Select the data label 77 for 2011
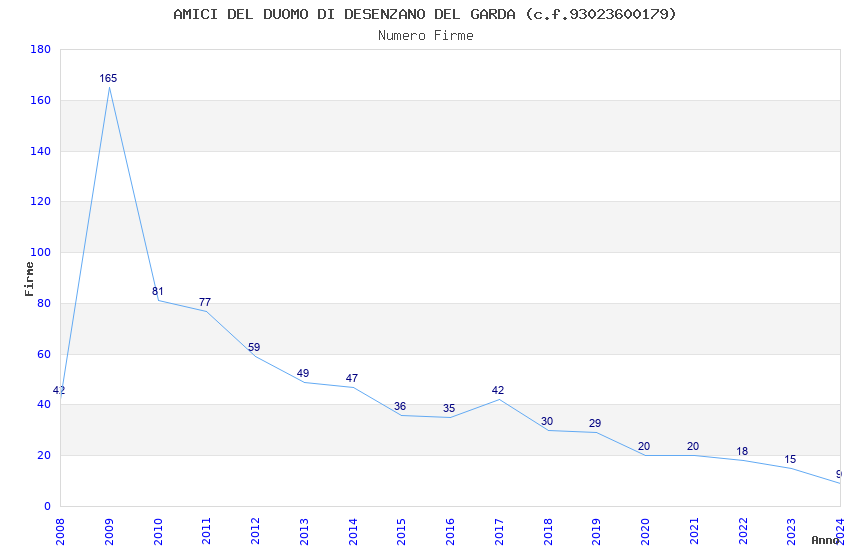Viewport: 850px width, 550px height. [x=205, y=302]
